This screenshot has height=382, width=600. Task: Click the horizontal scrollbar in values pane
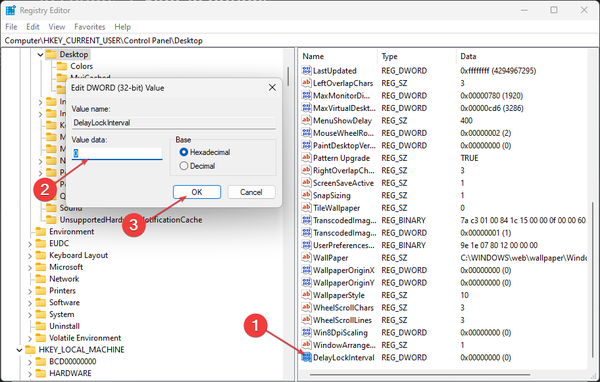pyautogui.click(x=420, y=375)
